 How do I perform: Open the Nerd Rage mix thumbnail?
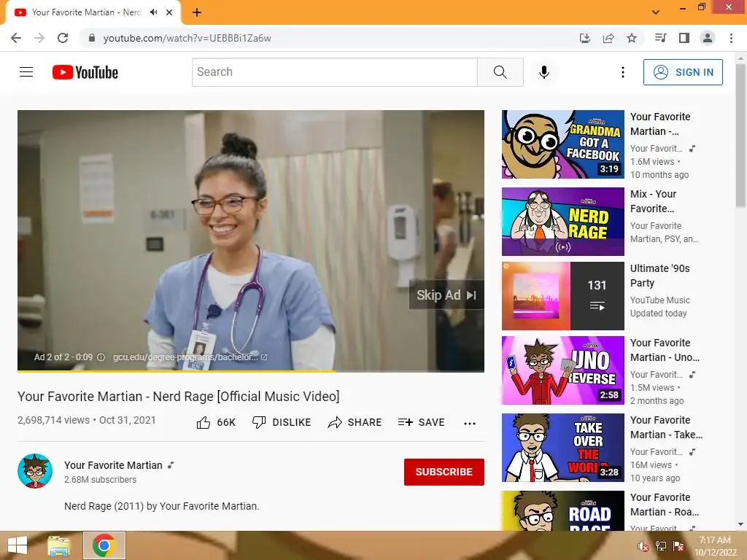562,222
